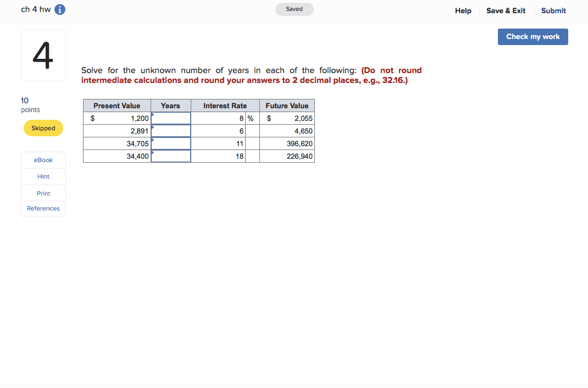This screenshot has width=588, height=388.
Task: Click the Future Value column header
Action: tap(287, 106)
